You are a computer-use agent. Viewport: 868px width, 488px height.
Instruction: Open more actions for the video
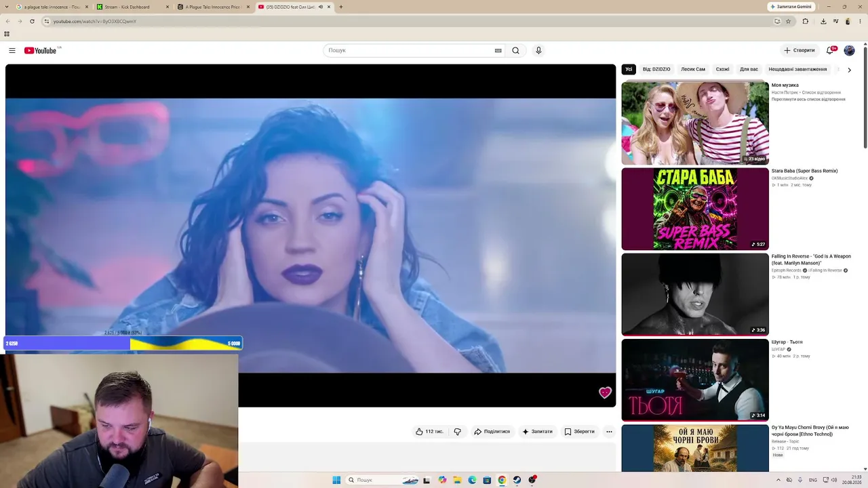coord(609,432)
